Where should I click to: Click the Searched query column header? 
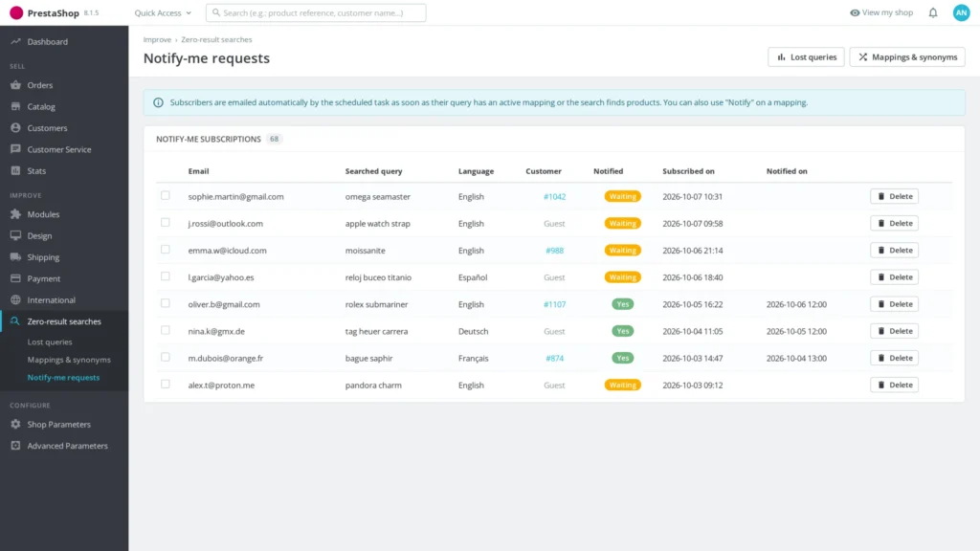click(374, 171)
